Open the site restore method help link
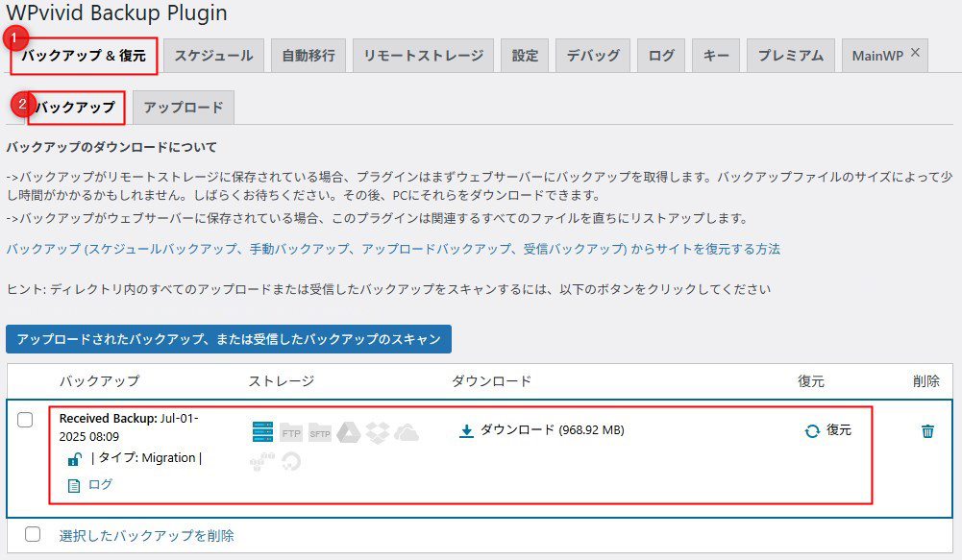The height and width of the screenshot is (560, 962). (393, 249)
